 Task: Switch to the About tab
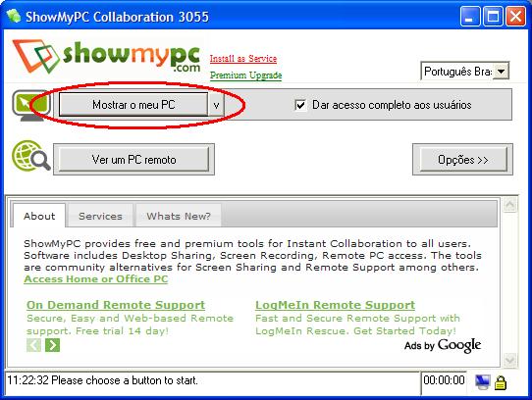[39, 216]
